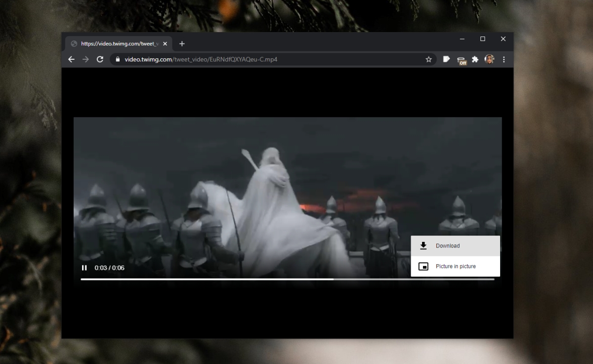Click the site security lock icon

[x=117, y=59]
